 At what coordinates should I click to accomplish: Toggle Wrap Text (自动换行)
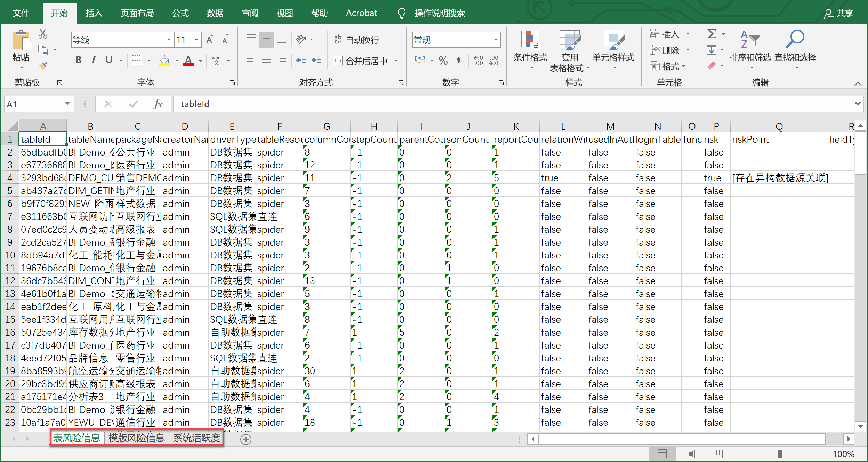point(356,40)
